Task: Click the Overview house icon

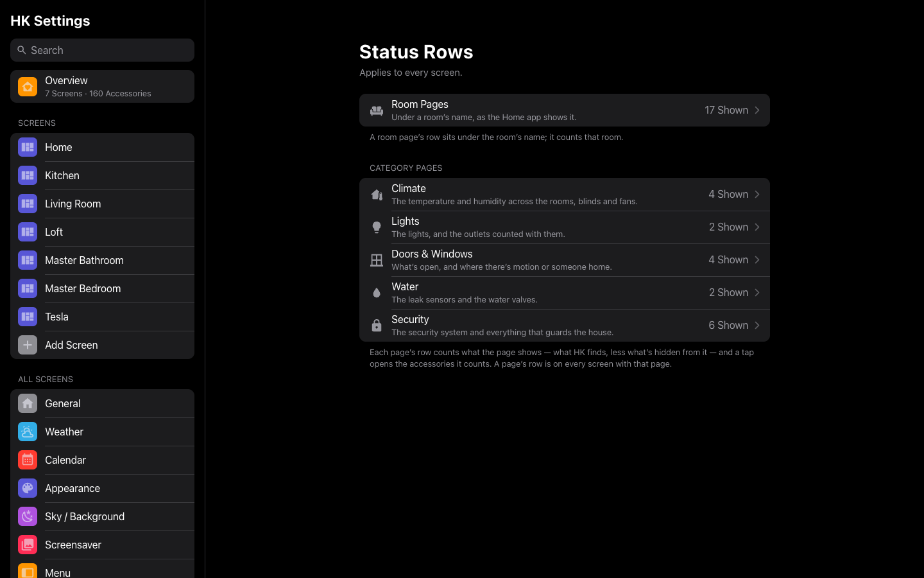Action: [x=28, y=87]
